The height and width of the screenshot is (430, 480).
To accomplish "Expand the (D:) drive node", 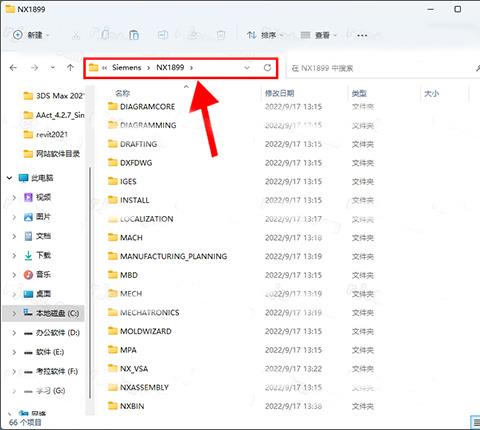I will [14, 333].
